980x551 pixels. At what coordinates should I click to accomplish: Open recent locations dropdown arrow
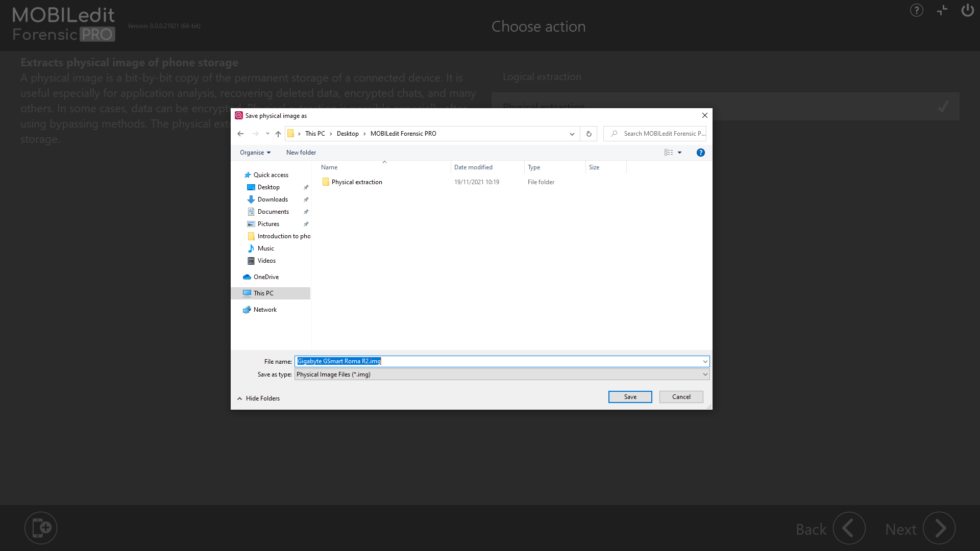click(267, 134)
